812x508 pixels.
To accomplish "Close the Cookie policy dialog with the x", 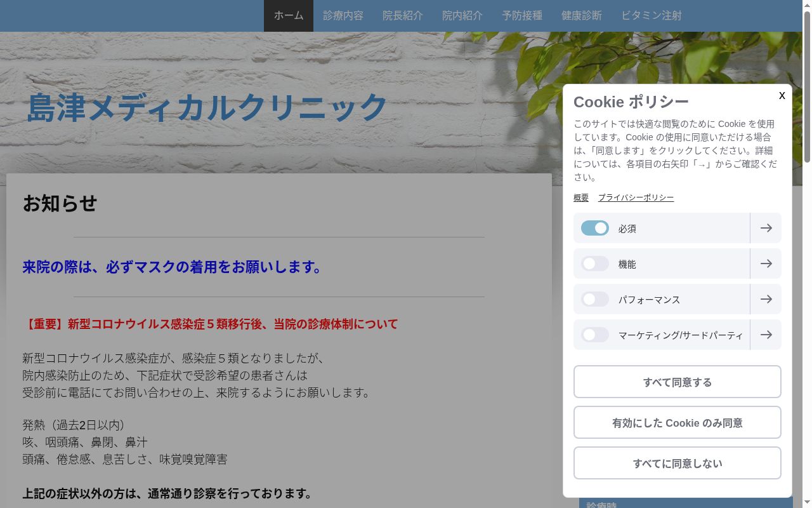I will [x=782, y=95].
